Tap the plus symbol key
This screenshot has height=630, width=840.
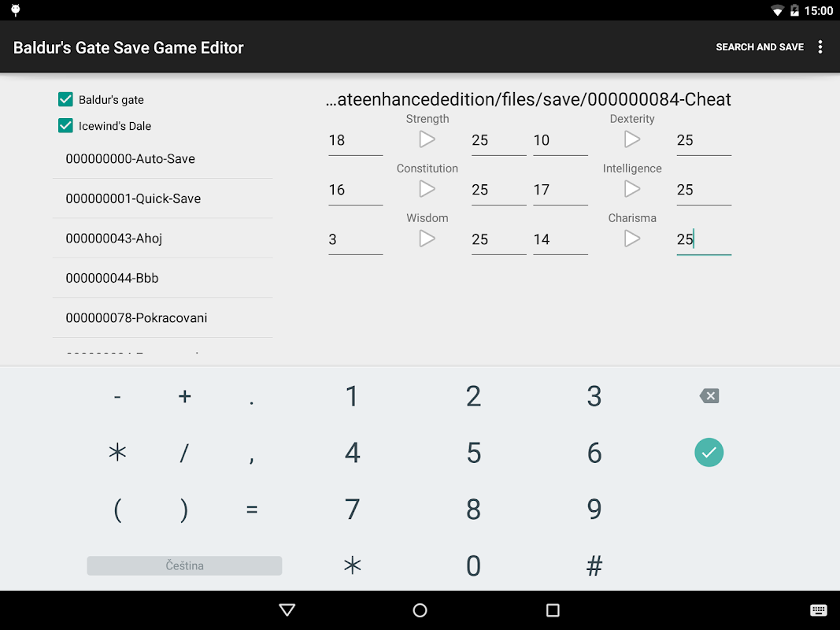184,396
